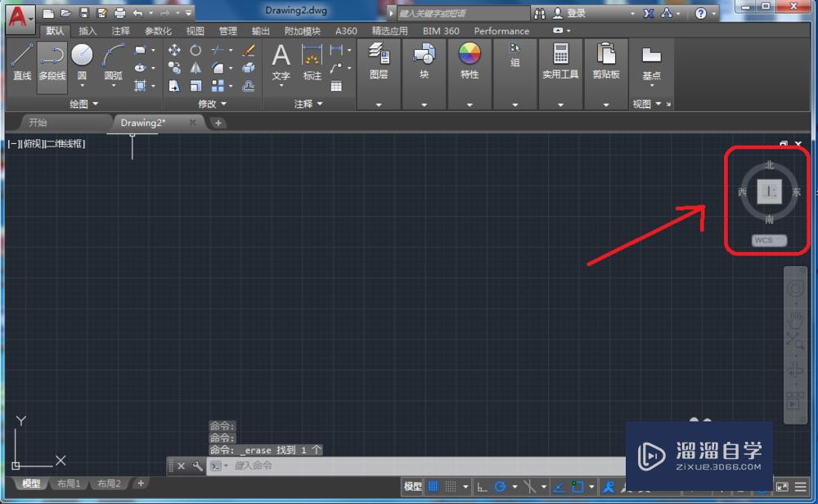Select the Rotate tool in the modify panel
Screen dimensions: 818x504
tap(196, 50)
